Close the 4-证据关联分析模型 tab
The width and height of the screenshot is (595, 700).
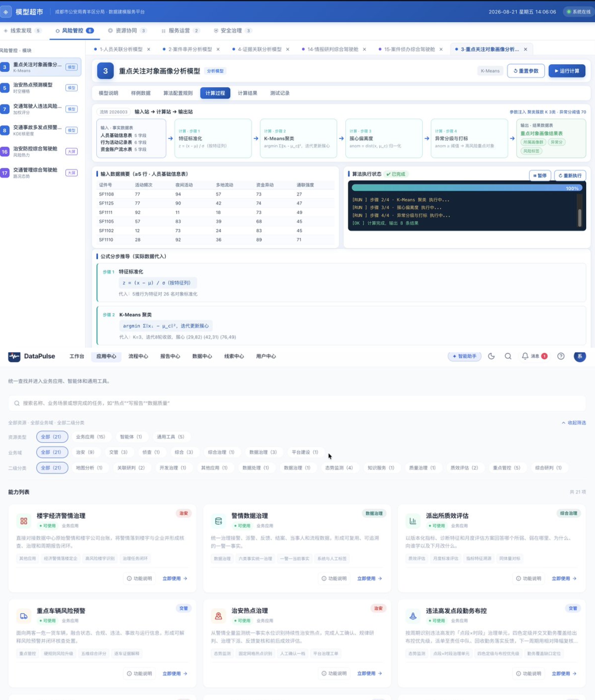(288, 50)
